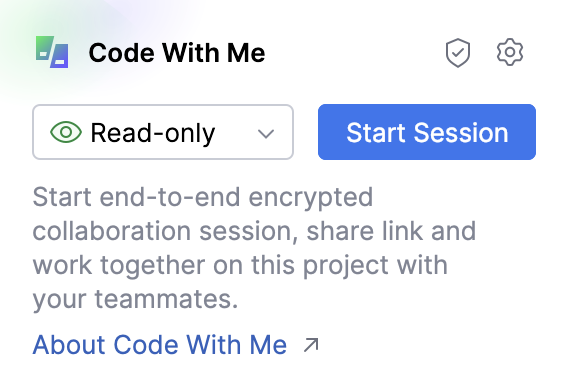The width and height of the screenshot is (570, 370).
Task: Click the external-link arrow after About Code With Me
Action: [x=311, y=345]
